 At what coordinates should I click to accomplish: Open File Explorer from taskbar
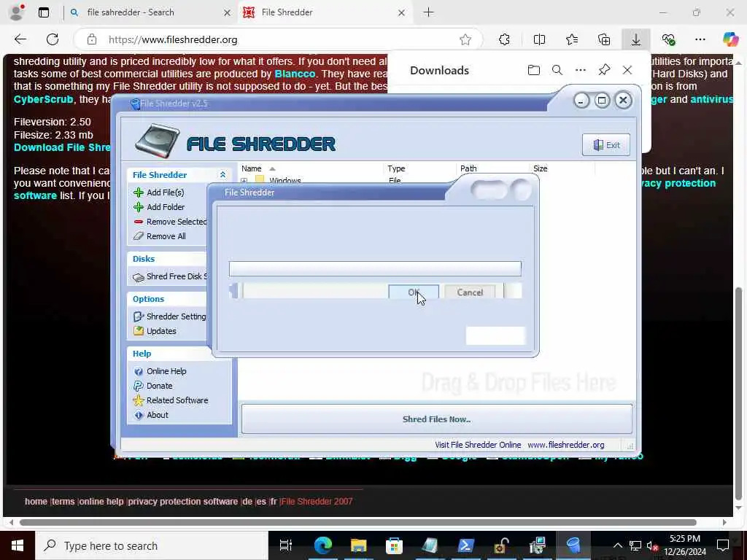point(358,545)
